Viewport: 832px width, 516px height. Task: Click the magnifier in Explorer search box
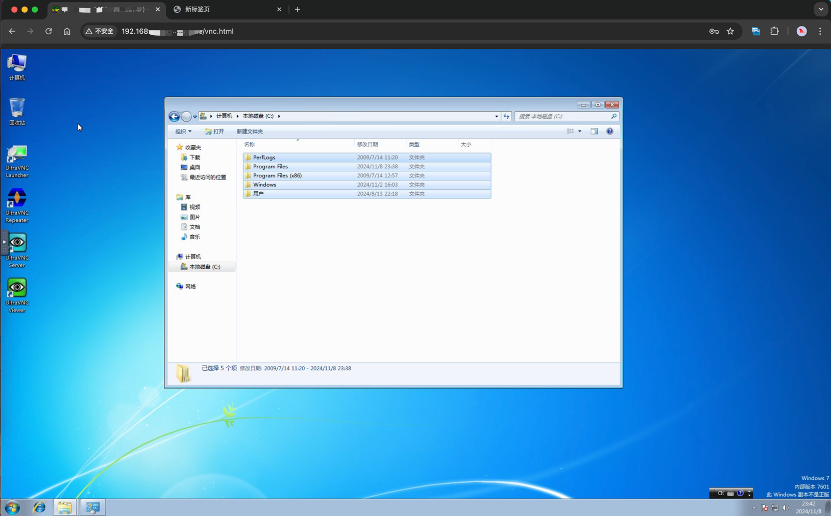(614, 116)
